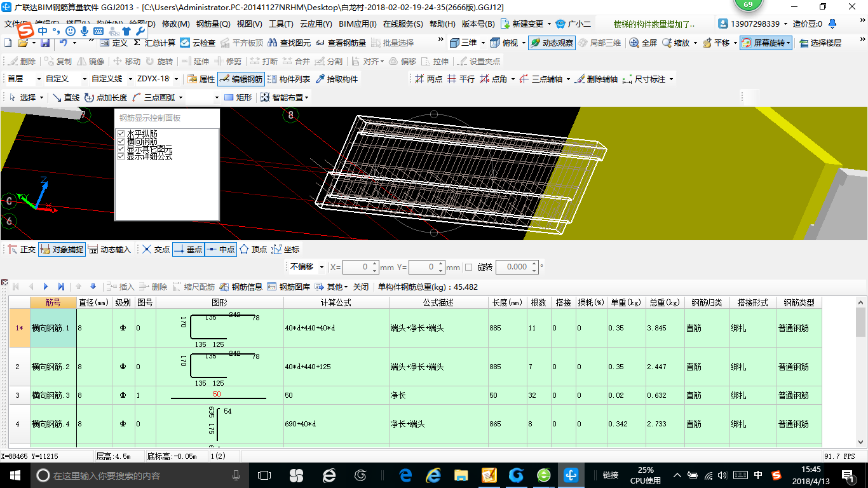
Task: Open BIM应用(I) menu
Action: pos(358,24)
